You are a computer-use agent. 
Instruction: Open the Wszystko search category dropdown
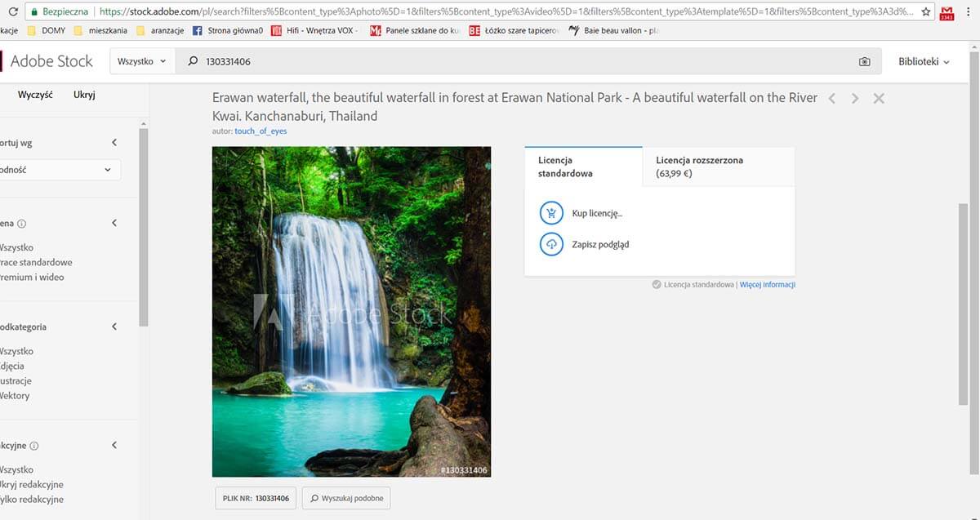coord(142,61)
